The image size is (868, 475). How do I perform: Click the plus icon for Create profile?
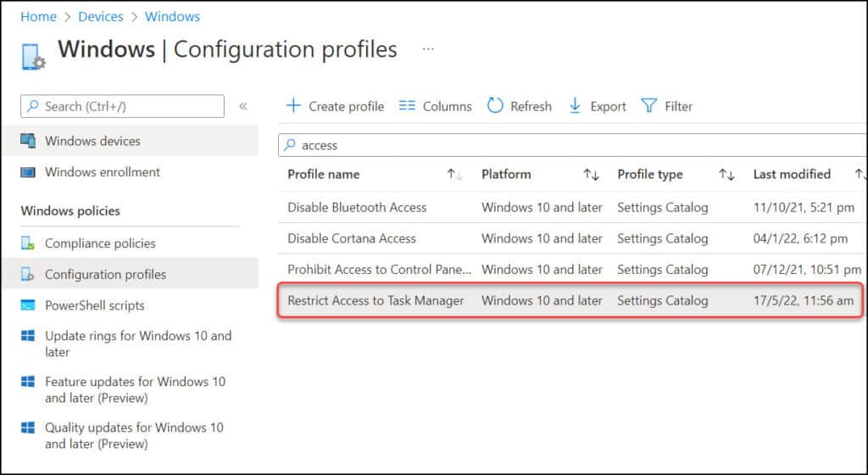click(x=293, y=105)
